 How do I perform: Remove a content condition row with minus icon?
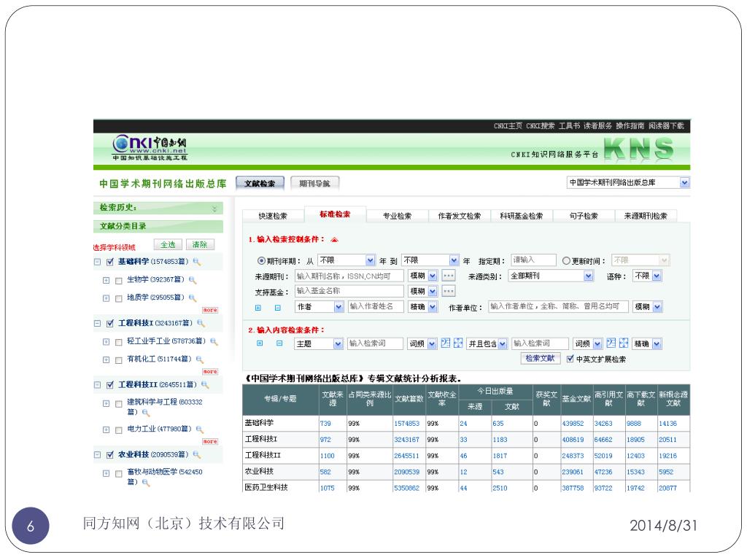click(279, 343)
